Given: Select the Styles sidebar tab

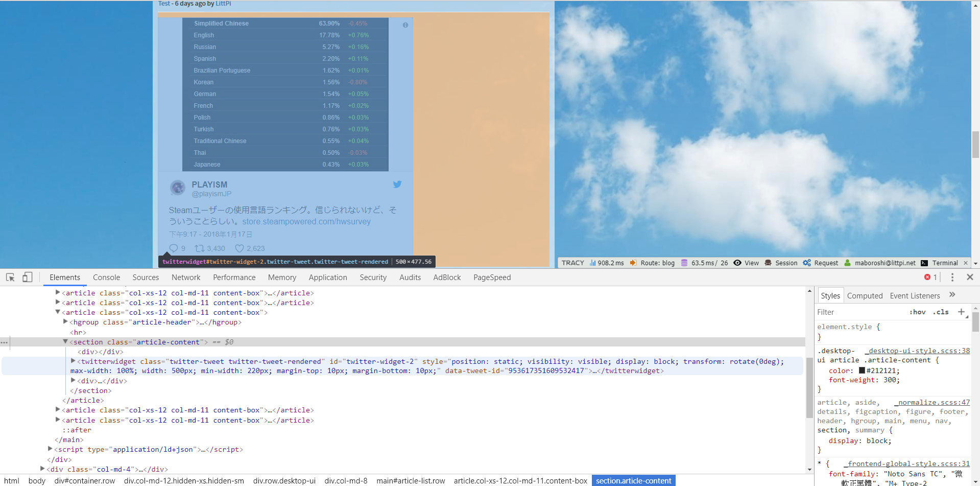Looking at the screenshot, I should [830, 295].
